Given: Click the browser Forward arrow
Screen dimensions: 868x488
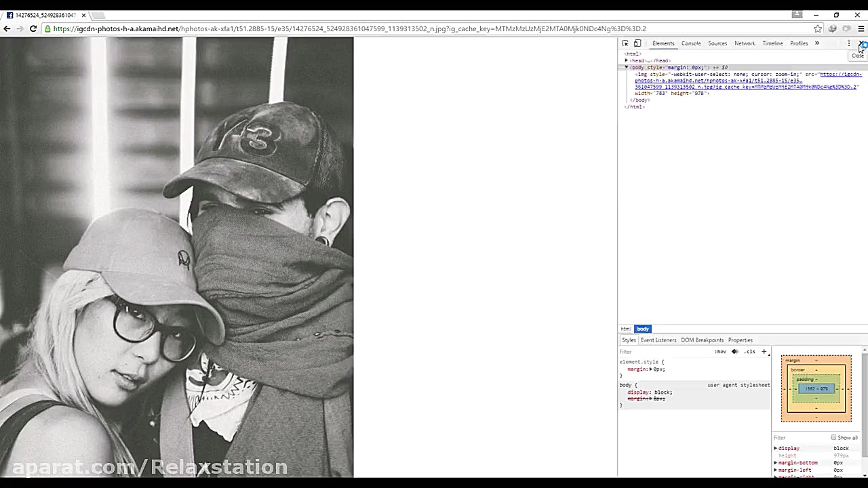Looking at the screenshot, I should tap(20, 28).
